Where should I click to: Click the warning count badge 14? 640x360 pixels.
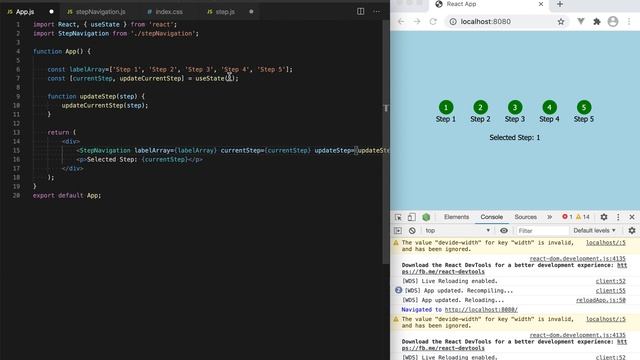pyautogui.click(x=582, y=217)
